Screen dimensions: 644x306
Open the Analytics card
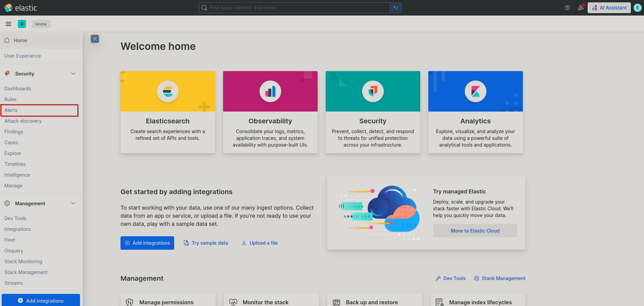[x=476, y=112]
